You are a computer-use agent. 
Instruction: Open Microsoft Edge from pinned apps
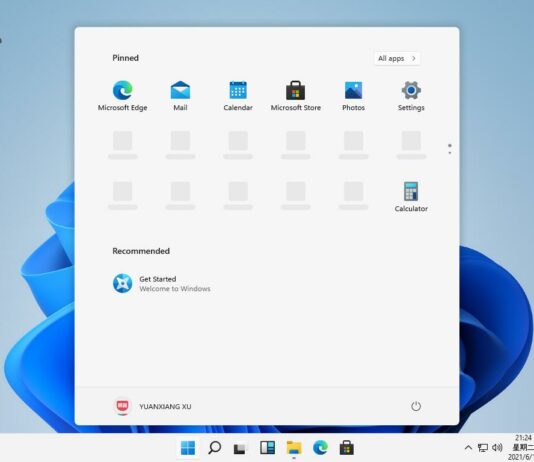[x=123, y=96]
